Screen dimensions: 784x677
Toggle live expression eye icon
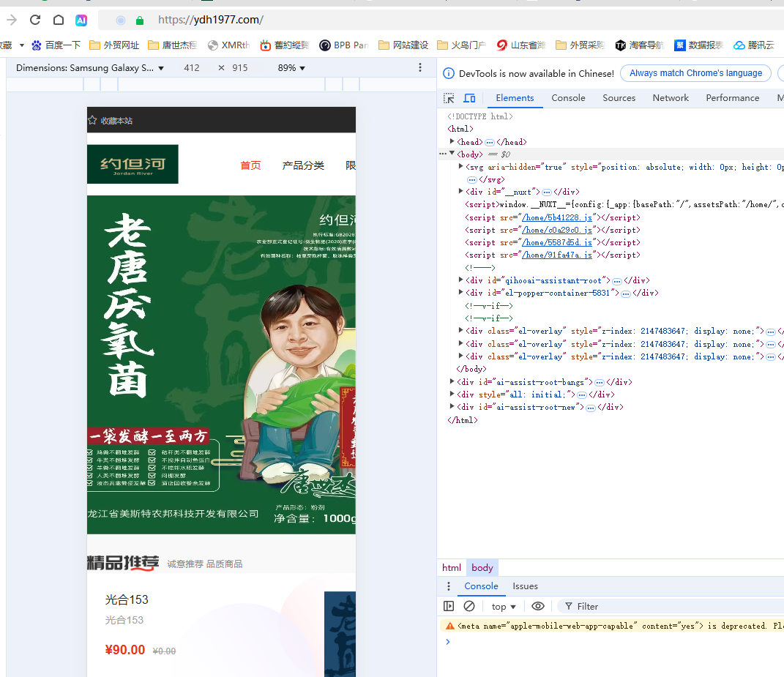pyautogui.click(x=538, y=606)
